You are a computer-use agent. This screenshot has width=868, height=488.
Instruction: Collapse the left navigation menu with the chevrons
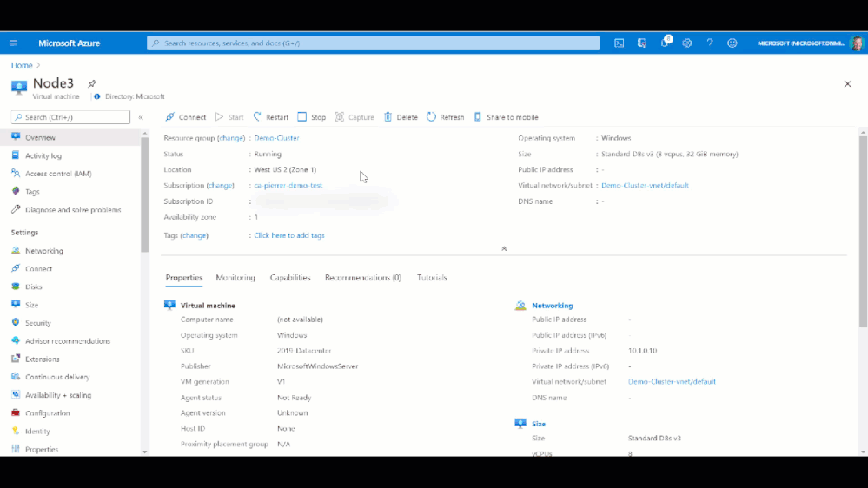click(141, 117)
